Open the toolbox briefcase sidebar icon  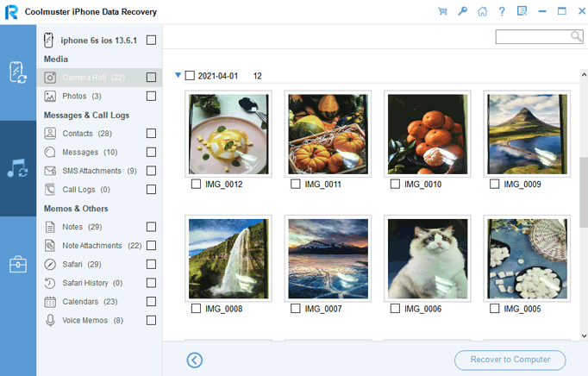[17, 264]
